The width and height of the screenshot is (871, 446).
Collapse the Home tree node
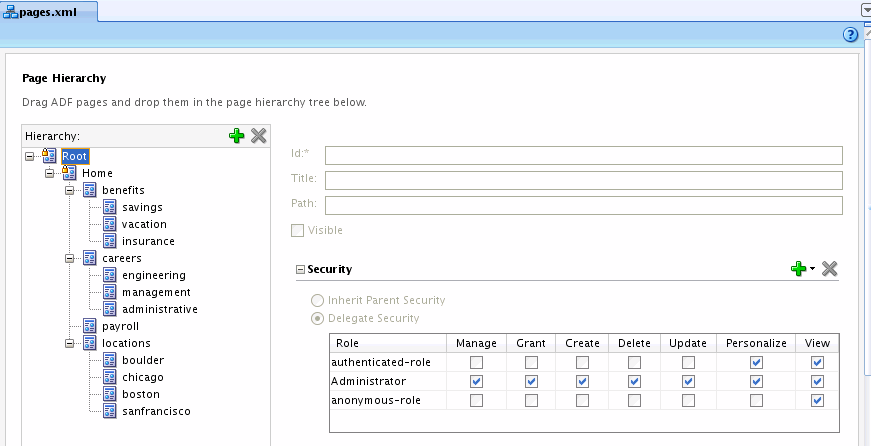pos(49,173)
